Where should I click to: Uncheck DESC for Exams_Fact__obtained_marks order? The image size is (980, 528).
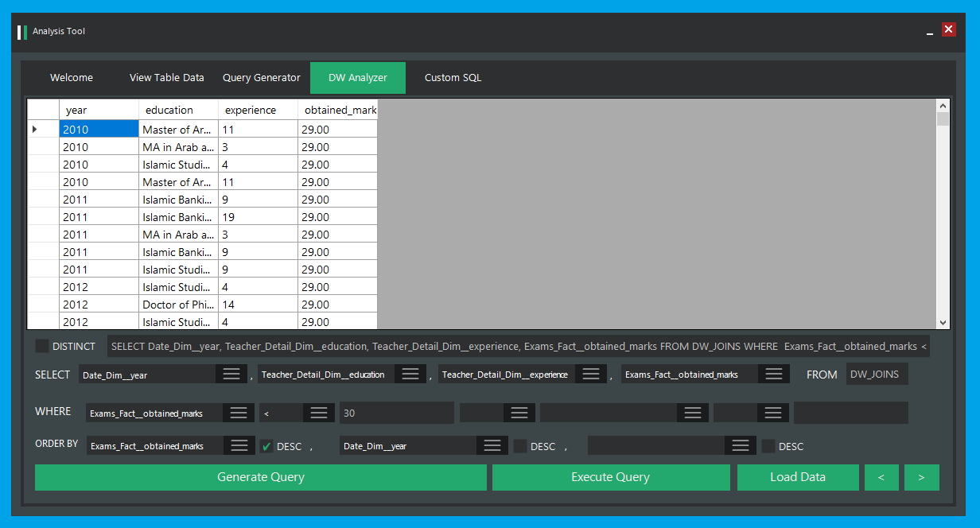[267, 446]
